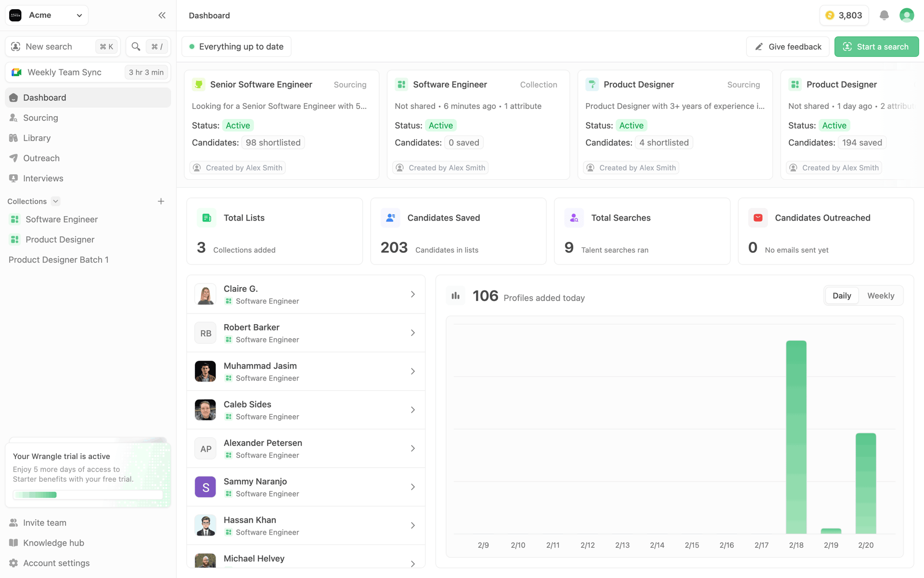
Task: Open Account settings
Action: point(88,563)
